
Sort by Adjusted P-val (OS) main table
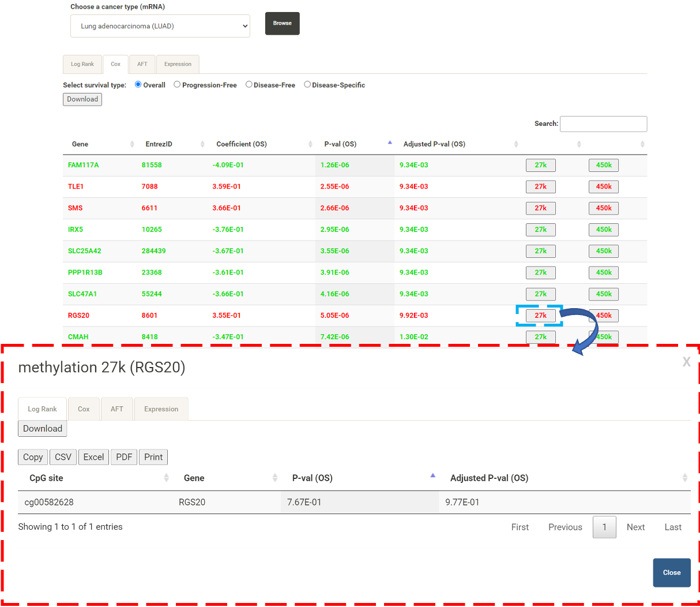pyautogui.click(x=516, y=144)
